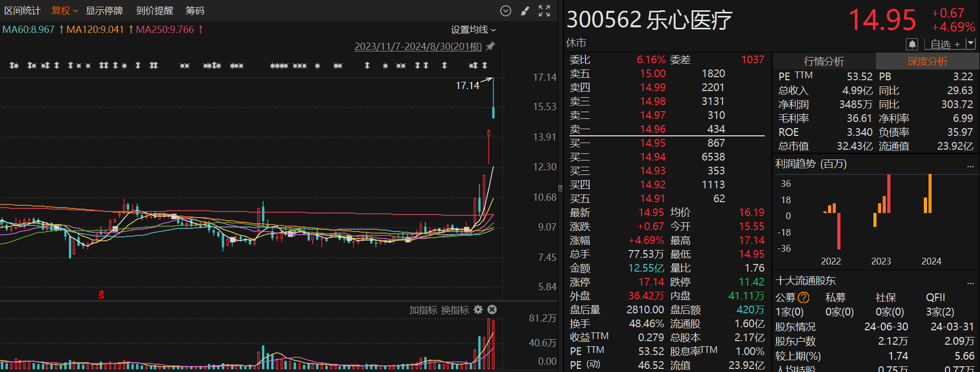Click the 外盘 value 36.42万

646,296
